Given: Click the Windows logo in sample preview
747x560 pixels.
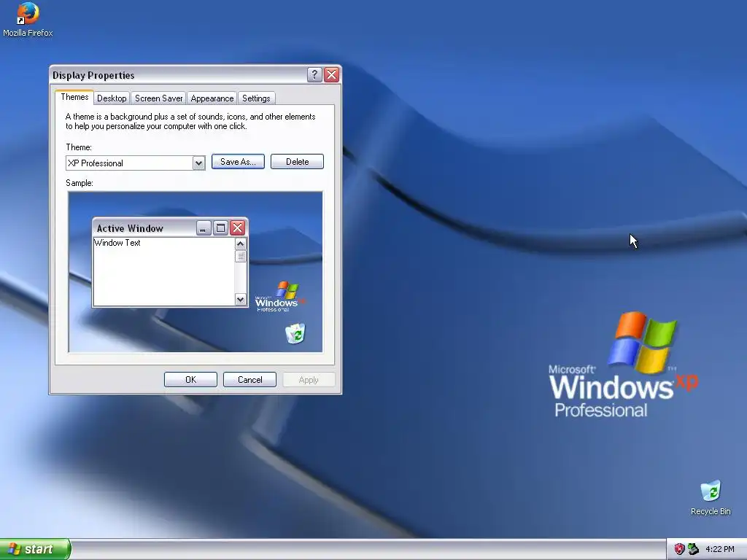Looking at the screenshot, I should pyautogui.click(x=281, y=296).
